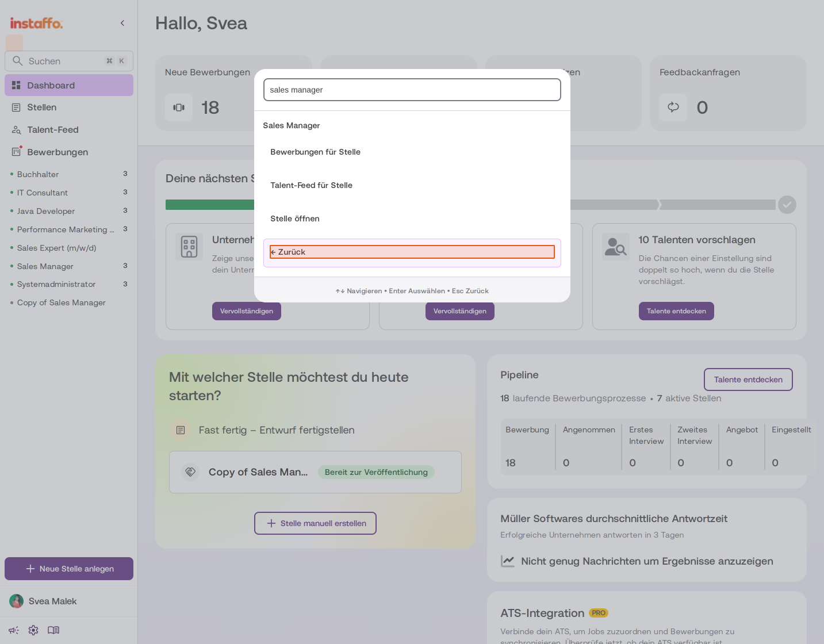
Task: Click the megaphone icon in the sidebar footer
Action: click(x=14, y=630)
